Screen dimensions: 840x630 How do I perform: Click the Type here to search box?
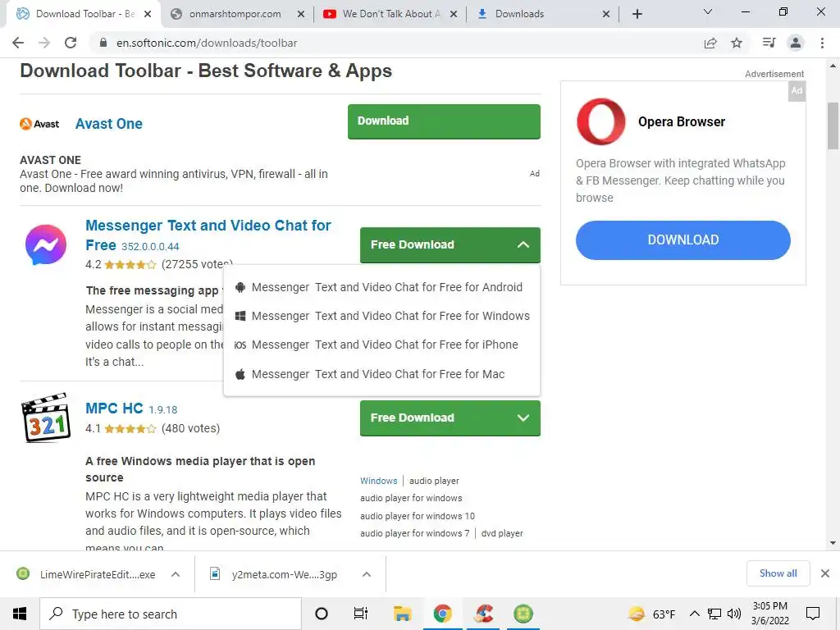click(171, 614)
